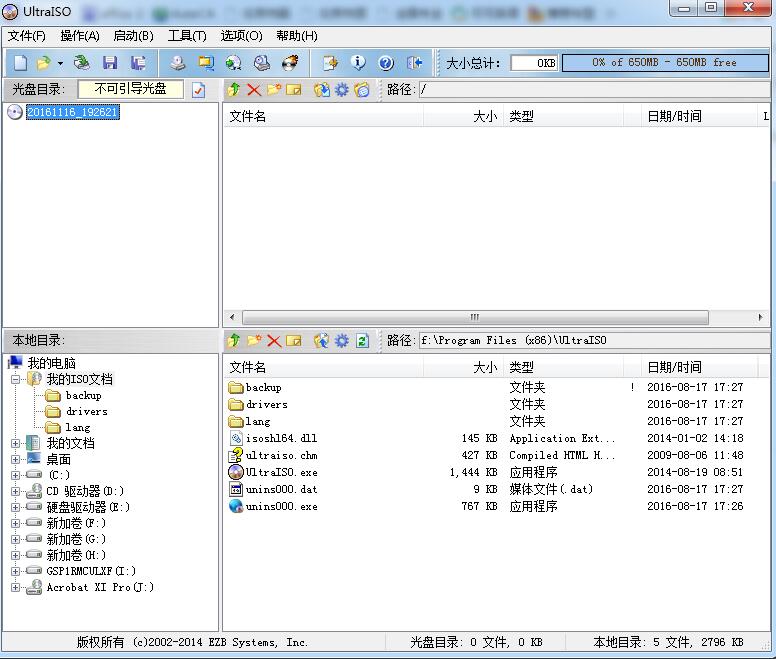Open the image properties info icon
The image size is (776, 659).
pos(358,63)
